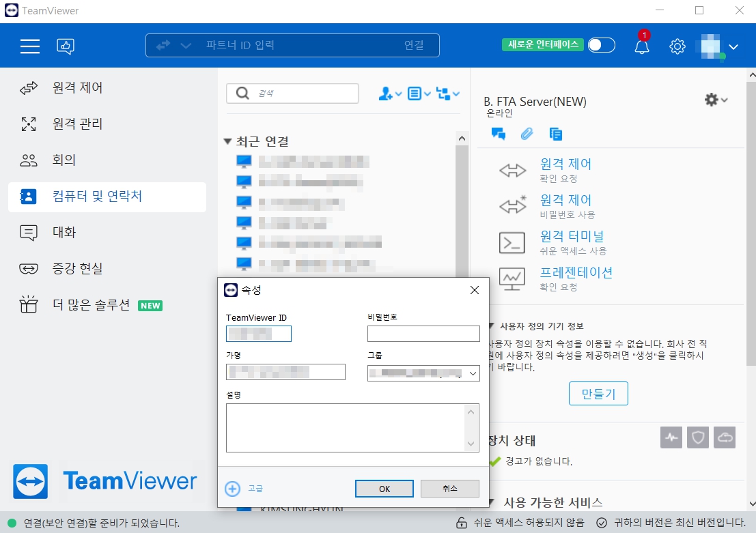This screenshot has width=756, height=533.
Task: Click 취소 in 속성 dialog
Action: (x=450, y=489)
